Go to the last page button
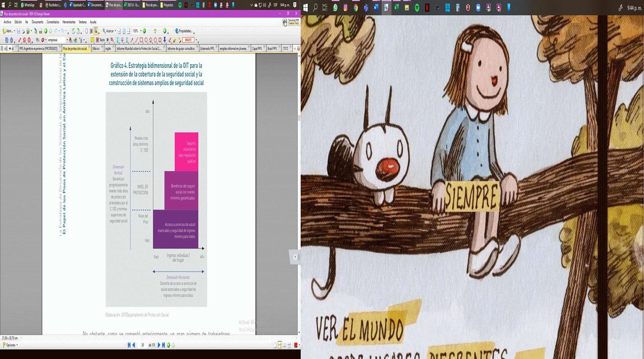The width and height of the screenshot is (644, 359). (x=163, y=345)
